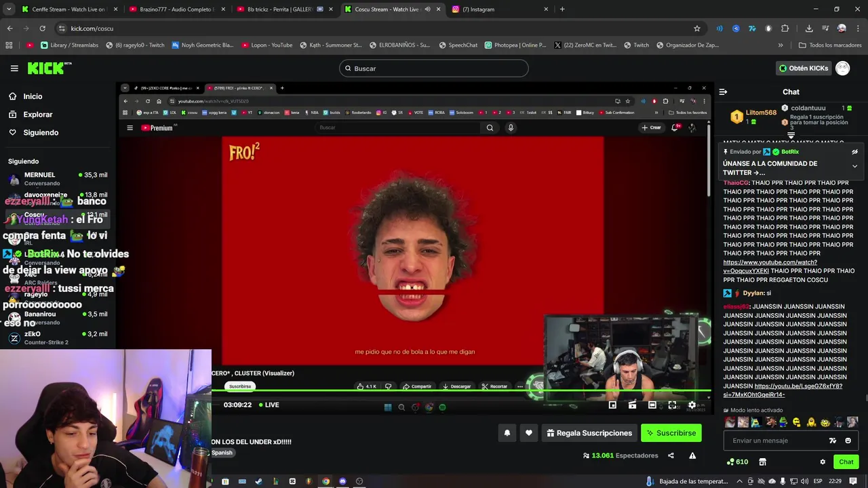The width and height of the screenshot is (868, 488).
Task: Open the Kick hamburger sidebar menu
Action: pos(14,68)
